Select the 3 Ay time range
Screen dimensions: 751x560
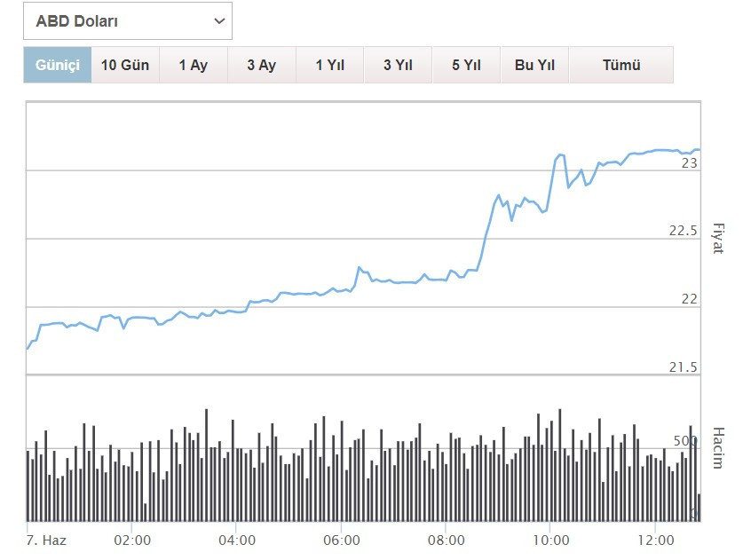[261, 65]
